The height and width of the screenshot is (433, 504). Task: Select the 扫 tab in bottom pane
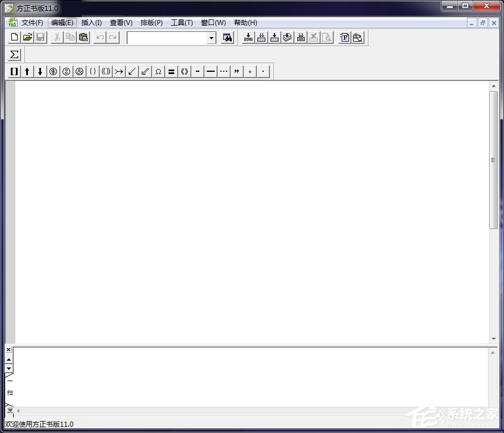(x=10, y=393)
